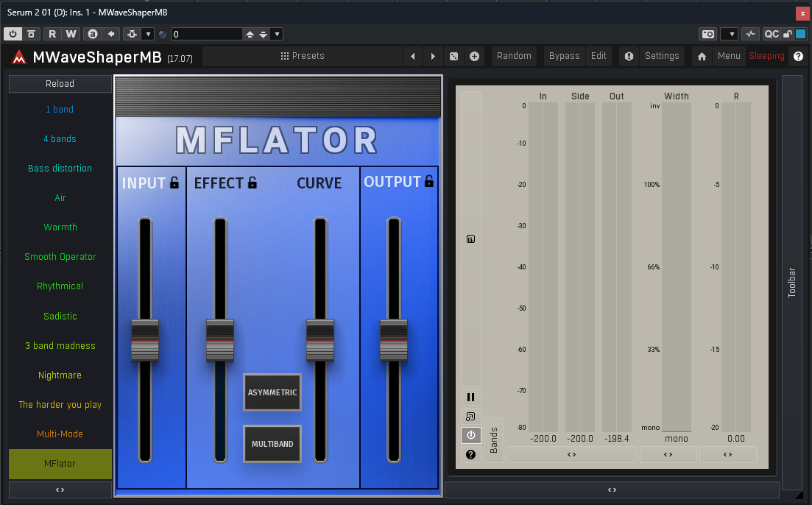The width and height of the screenshot is (812, 505).
Task: Select the Bass distortion preset
Action: coord(60,169)
